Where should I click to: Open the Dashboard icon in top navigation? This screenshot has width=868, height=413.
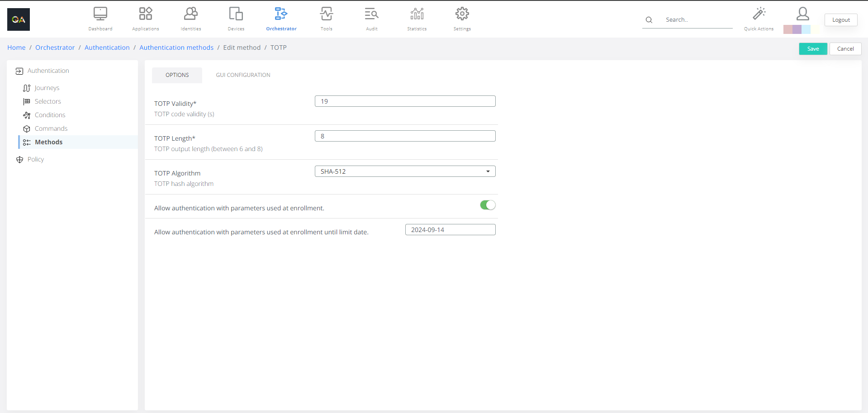[x=100, y=14]
